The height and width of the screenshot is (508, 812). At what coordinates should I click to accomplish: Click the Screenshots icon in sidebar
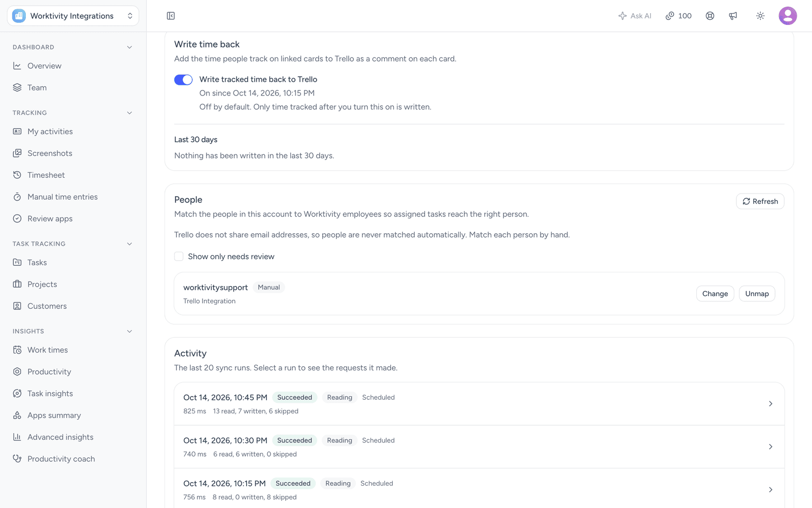[17, 153]
